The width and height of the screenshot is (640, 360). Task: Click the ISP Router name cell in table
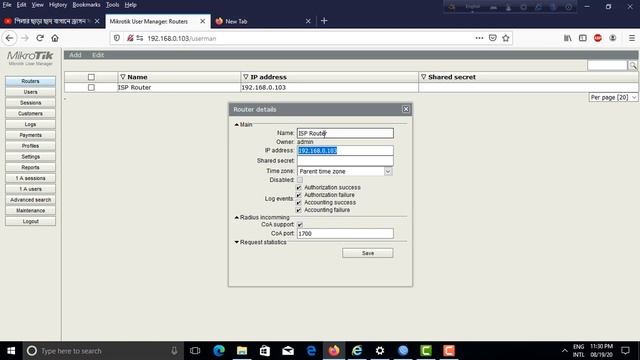179,87
